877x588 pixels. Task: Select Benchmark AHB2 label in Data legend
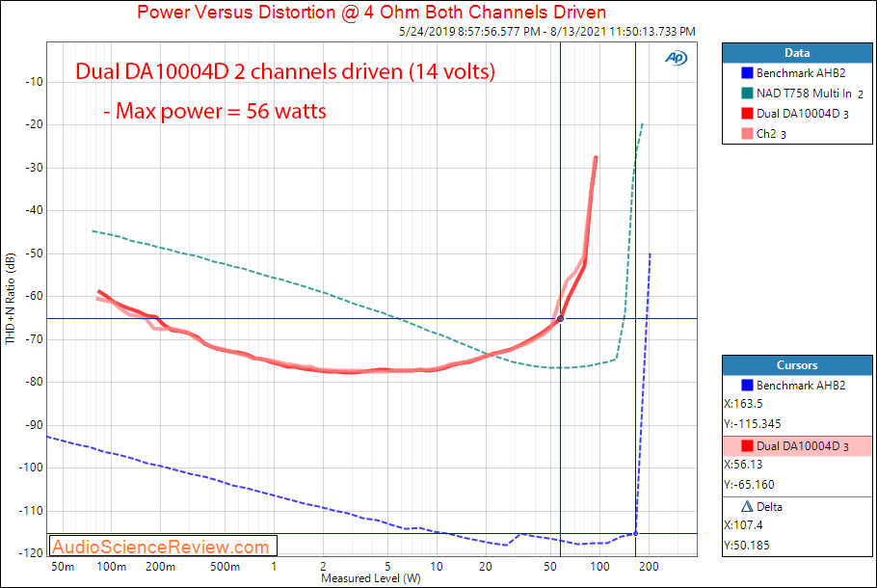[x=801, y=73]
